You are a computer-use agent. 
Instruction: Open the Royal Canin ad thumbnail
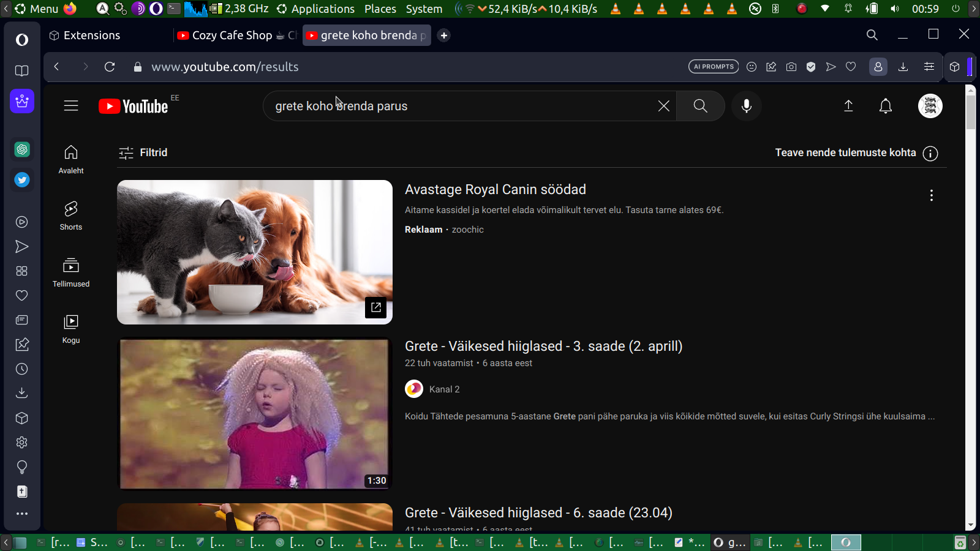(x=255, y=252)
